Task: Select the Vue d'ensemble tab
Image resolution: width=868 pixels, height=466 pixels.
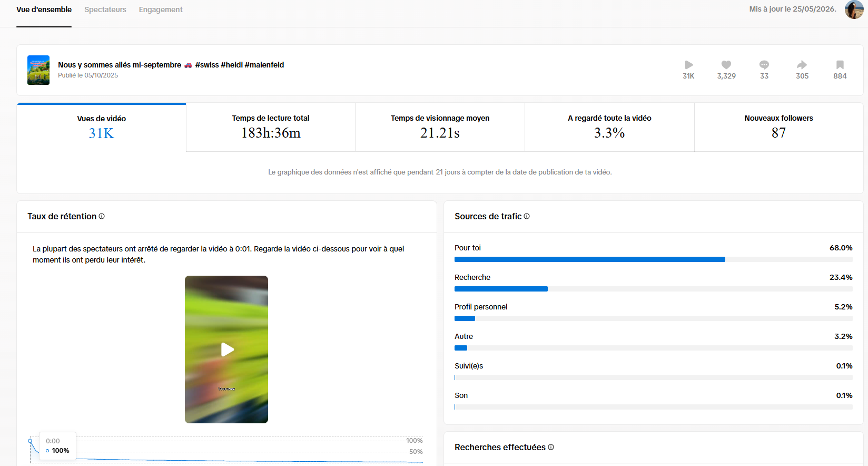Action: point(44,9)
